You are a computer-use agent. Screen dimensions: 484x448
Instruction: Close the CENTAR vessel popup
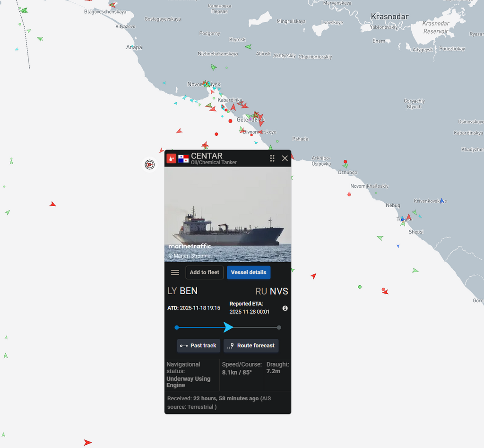pyautogui.click(x=285, y=158)
